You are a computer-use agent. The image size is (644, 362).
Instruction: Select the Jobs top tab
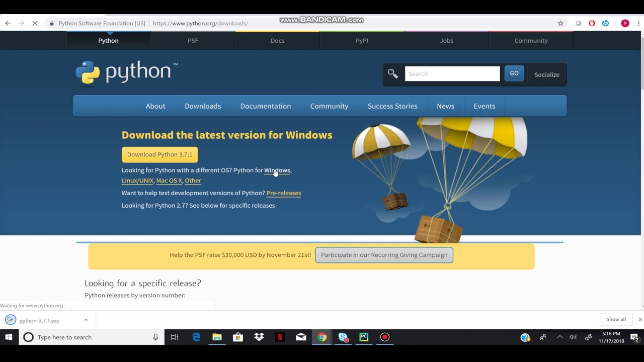point(446,41)
